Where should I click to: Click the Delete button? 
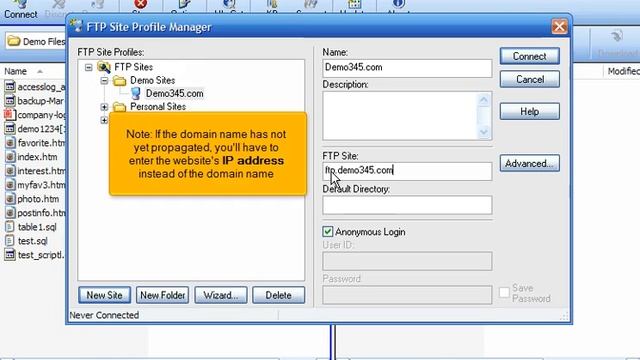(278, 295)
